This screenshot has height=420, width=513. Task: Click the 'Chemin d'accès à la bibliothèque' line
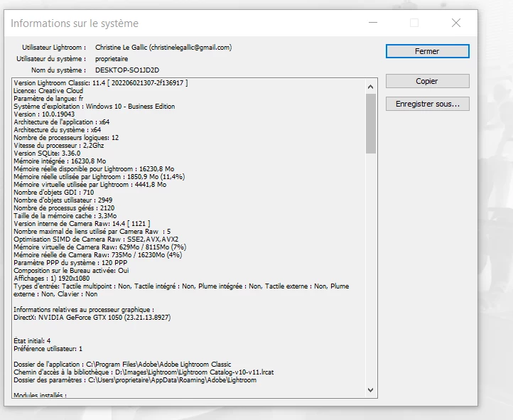coord(144,372)
